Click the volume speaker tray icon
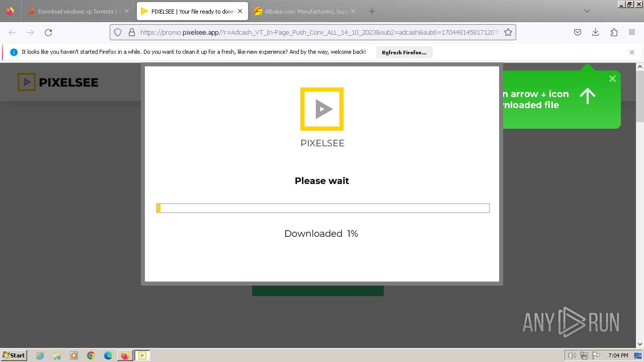The height and width of the screenshot is (362, 644). click(572, 355)
